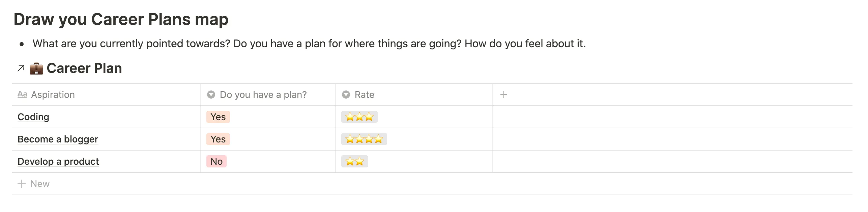Screen dimensions: 868x212
Task: Open the Become a blogger page entry
Action: tap(58, 139)
